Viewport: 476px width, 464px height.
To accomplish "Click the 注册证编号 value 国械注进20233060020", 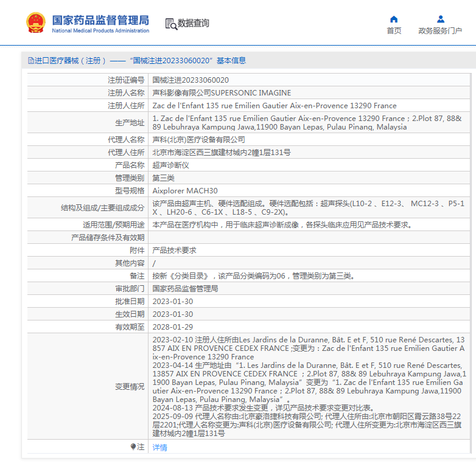I will [191, 80].
